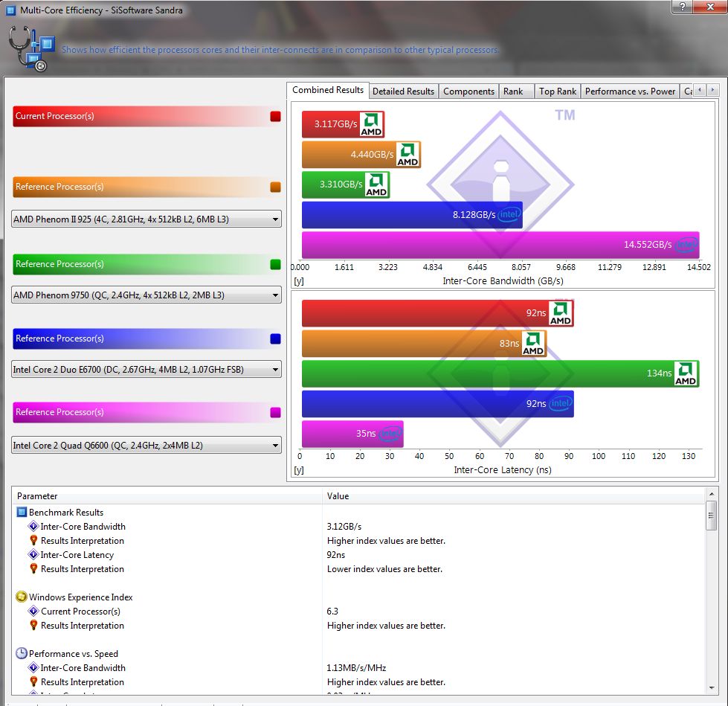This screenshot has height=706, width=728.
Task: Click AMD logo on 3.117GB/s bar
Action: click(x=371, y=124)
